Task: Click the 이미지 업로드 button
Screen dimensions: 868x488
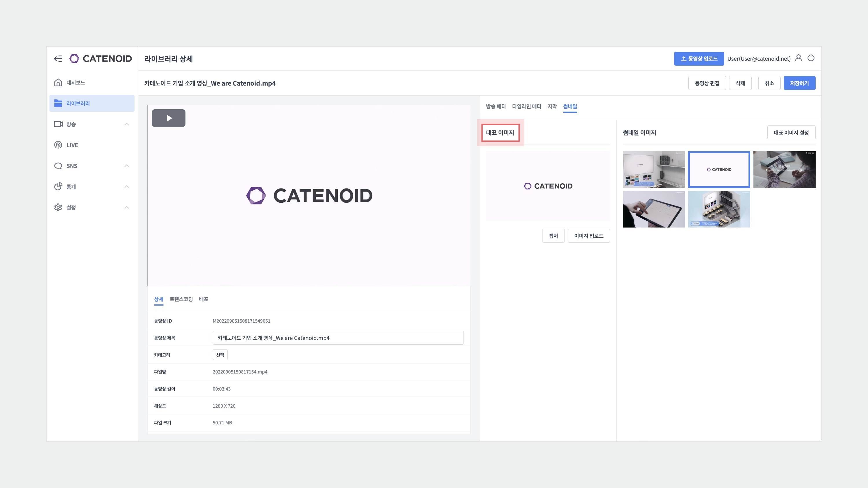Action: coord(589,236)
